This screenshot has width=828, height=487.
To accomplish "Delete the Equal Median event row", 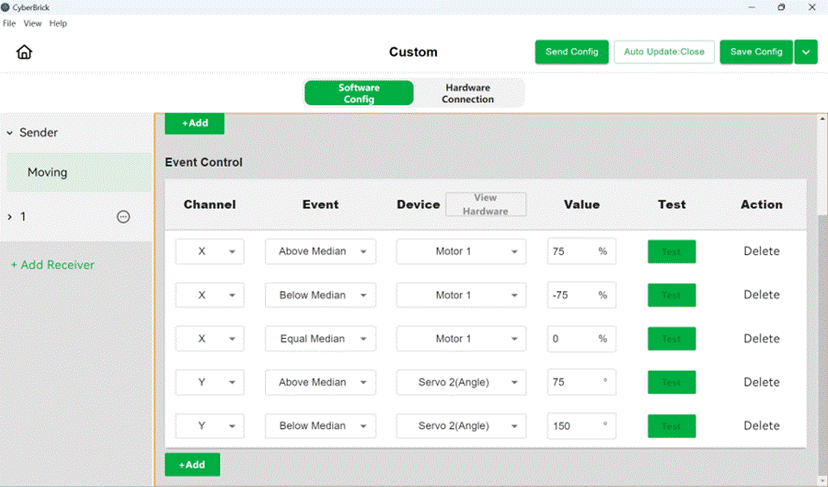I will click(x=761, y=339).
